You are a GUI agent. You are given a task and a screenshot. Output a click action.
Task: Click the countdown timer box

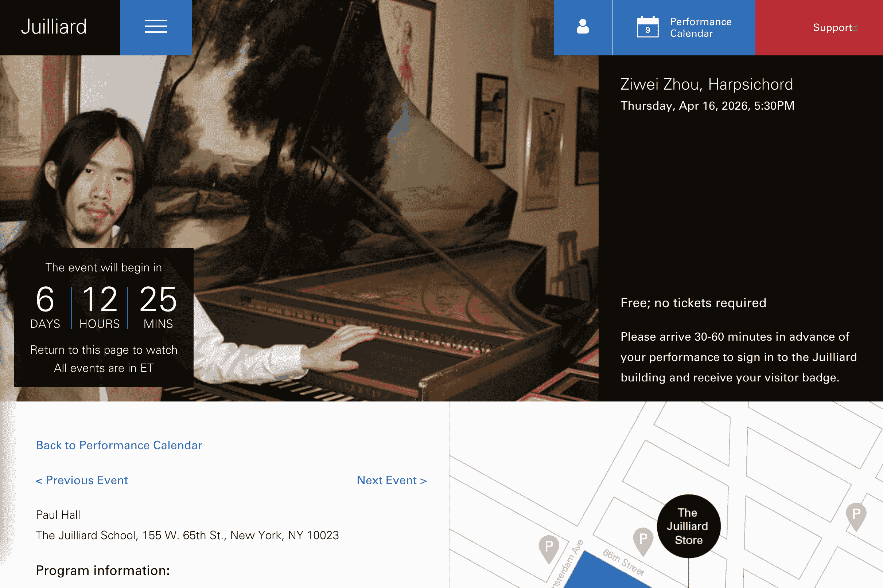pyautogui.click(x=104, y=317)
